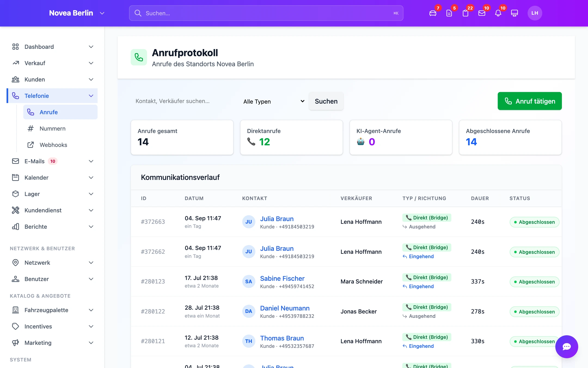Open Sabine Fischer contact link
The image size is (588, 368).
tap(282, 278)
